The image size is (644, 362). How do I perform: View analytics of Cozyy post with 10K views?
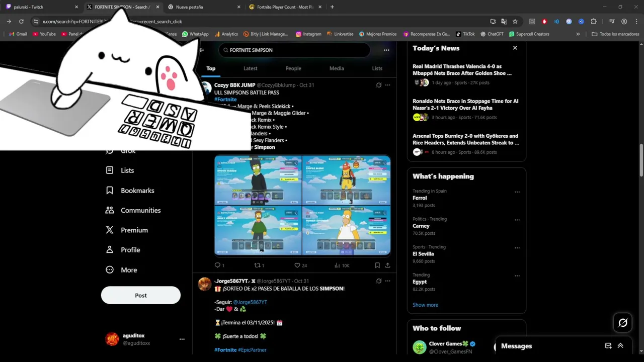point(342,265)
